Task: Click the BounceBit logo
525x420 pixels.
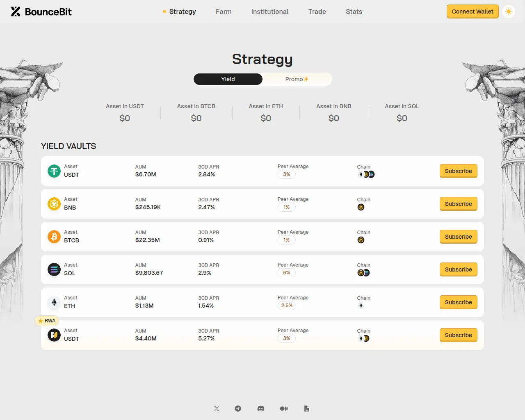Action: (x=41, y=11)
